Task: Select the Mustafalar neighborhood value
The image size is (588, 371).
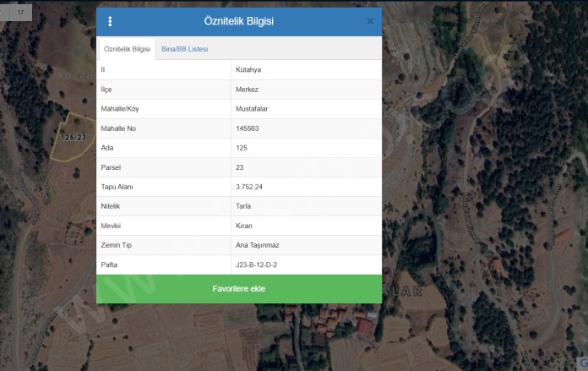Action: [253, 109]
